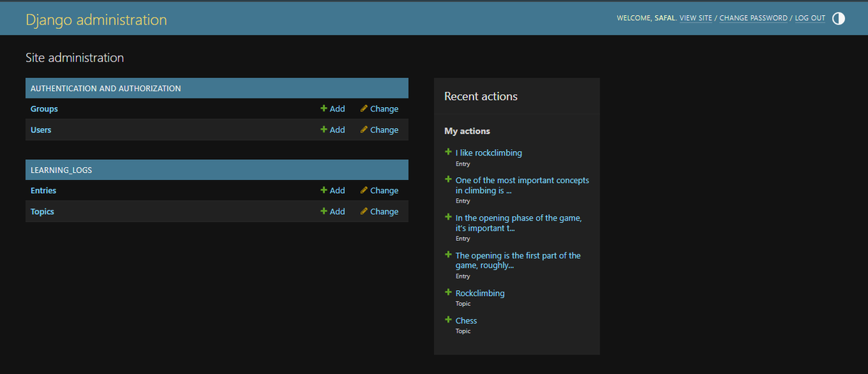Screen dimensions: 868x374
Task: Click the 'Site administration' page heading
Action: (x=75, y=57)
